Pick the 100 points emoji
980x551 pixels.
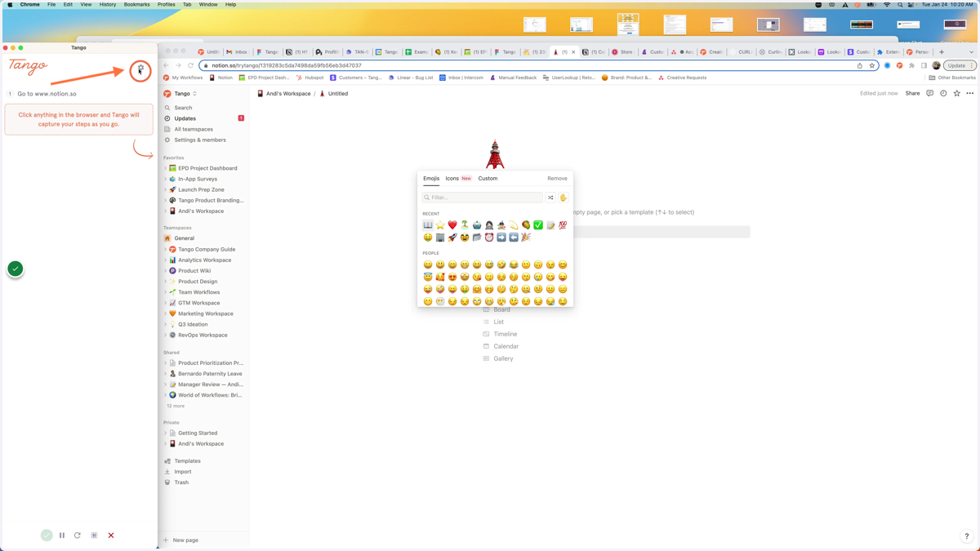click(563, 225)
